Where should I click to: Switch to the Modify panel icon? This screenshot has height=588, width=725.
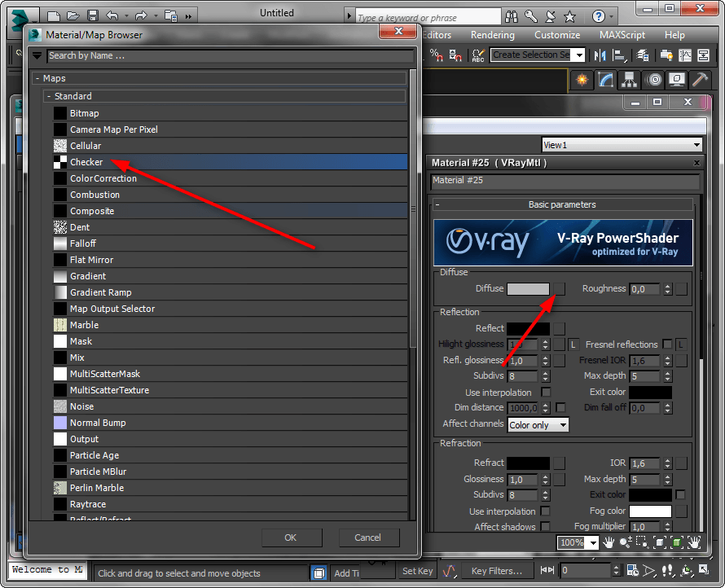point(605,80)
